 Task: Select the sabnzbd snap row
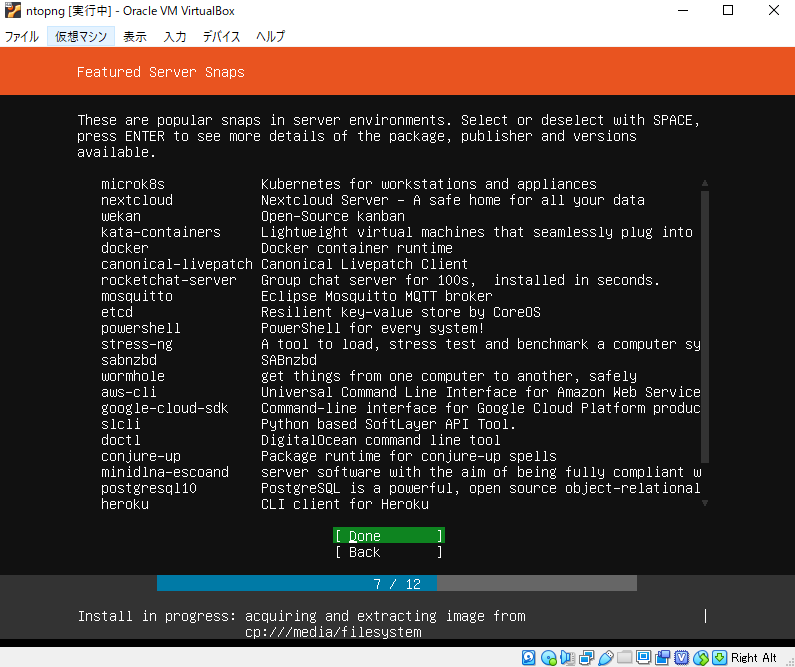401,360
